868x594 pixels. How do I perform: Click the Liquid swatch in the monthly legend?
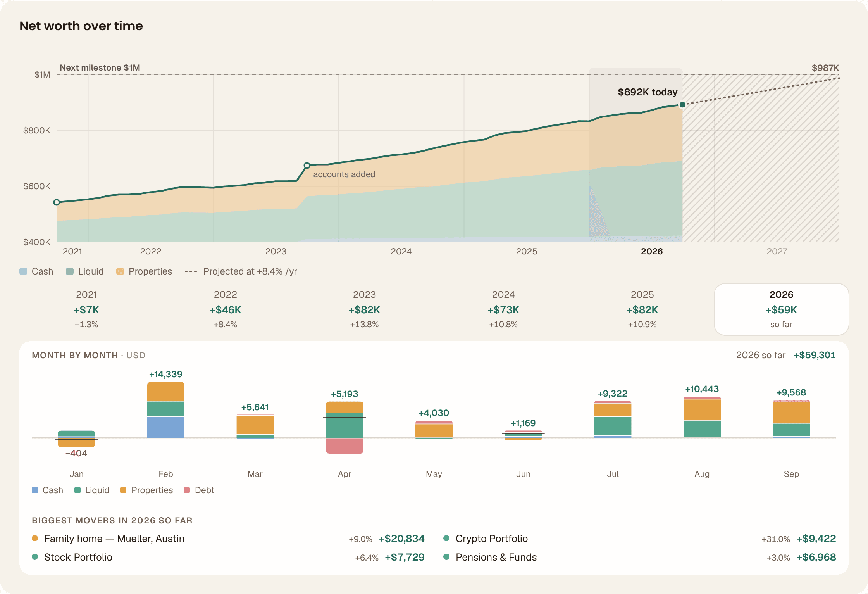pyautogui.click(x=77, y=490)
